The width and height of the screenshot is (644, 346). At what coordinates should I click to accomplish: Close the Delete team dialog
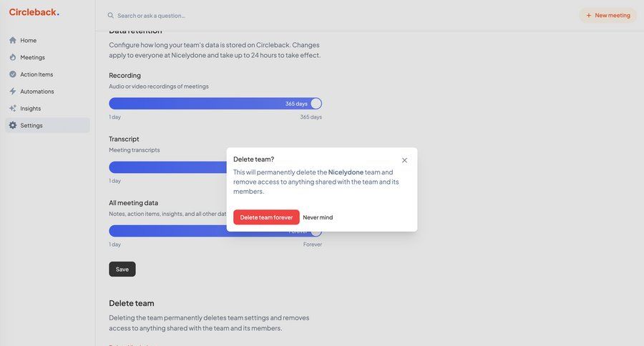click(404, 160)
